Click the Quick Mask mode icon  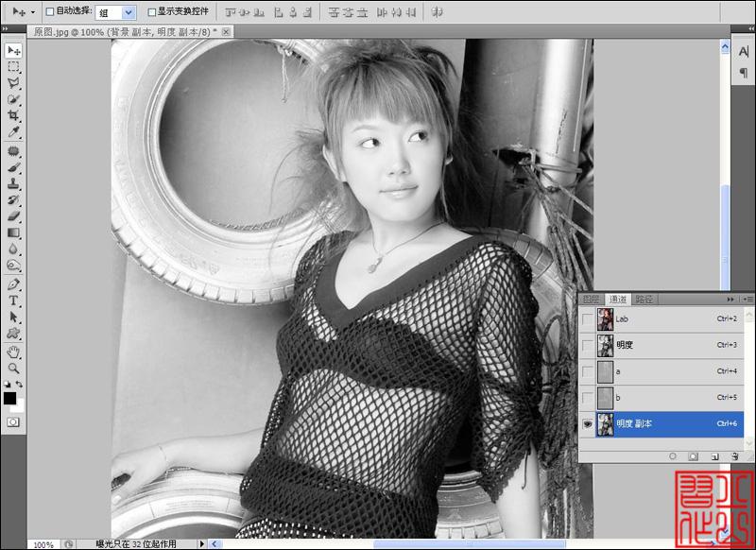click(13, 422)
